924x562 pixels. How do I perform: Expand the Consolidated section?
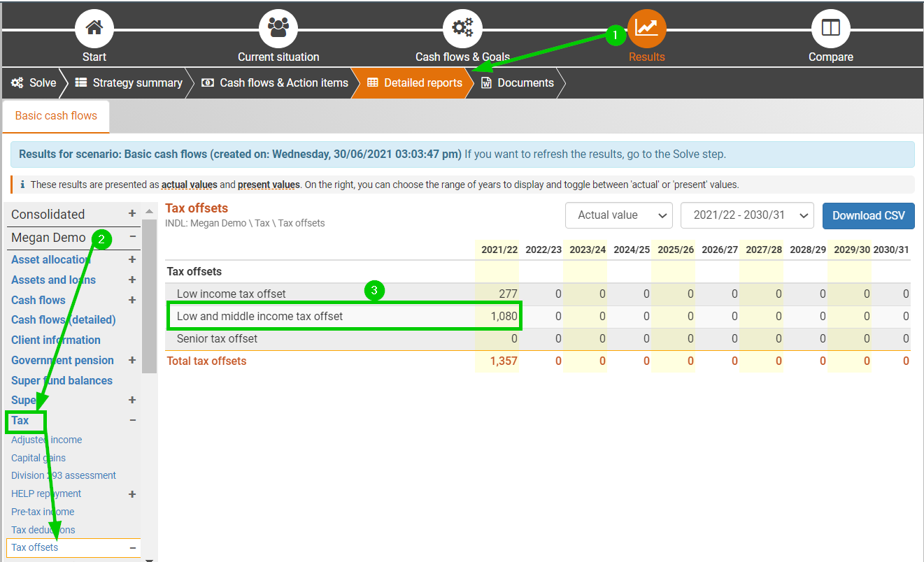132,214
